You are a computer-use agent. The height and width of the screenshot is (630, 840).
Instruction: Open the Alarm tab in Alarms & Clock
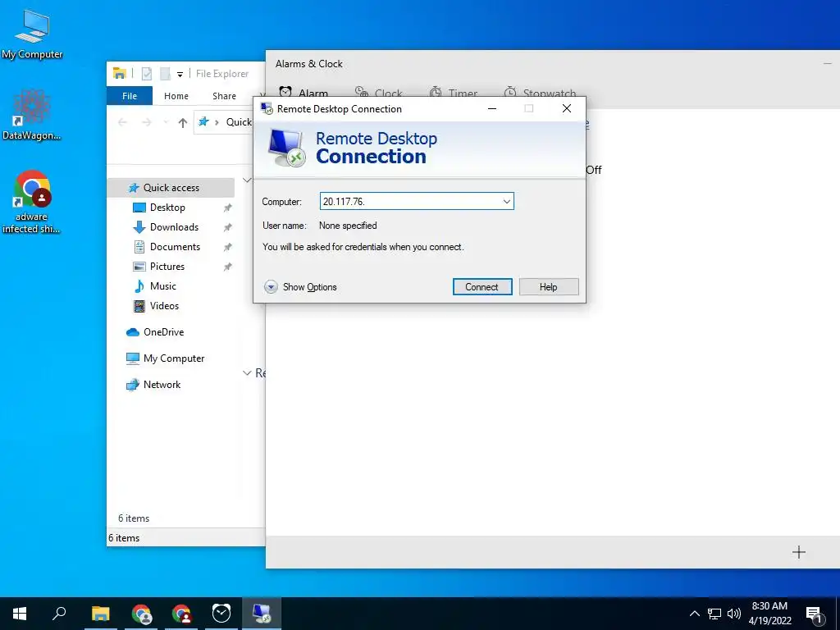(x=304, y=93)
